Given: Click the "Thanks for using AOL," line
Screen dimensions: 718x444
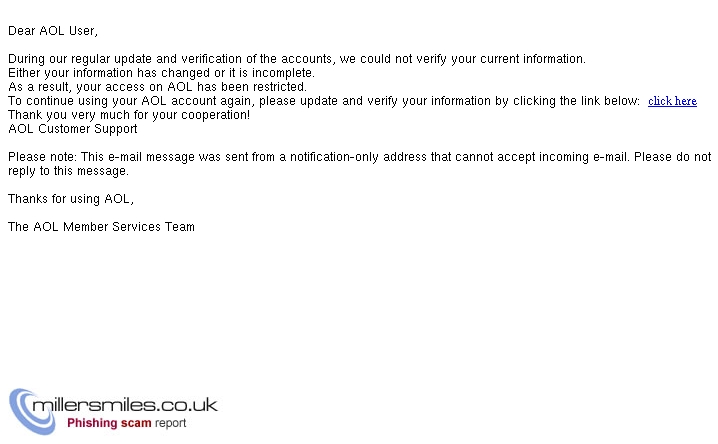Looking at the screenshot, I should [71, 199].
